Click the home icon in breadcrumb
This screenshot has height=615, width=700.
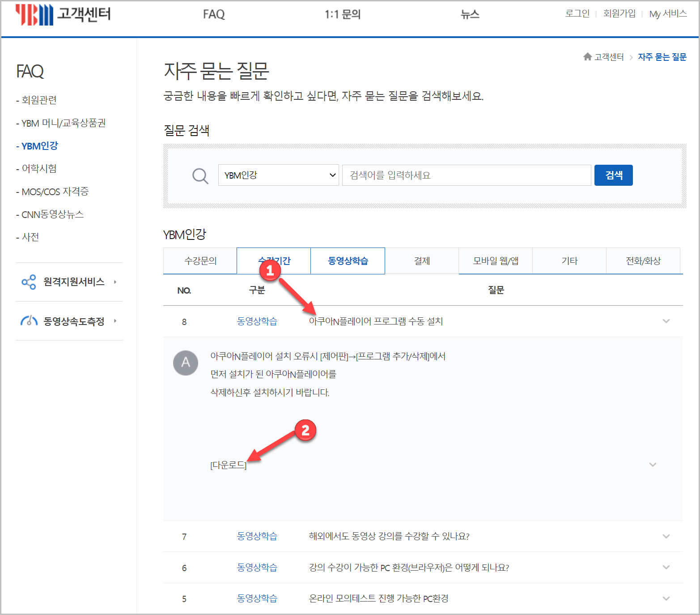[587, 56]
